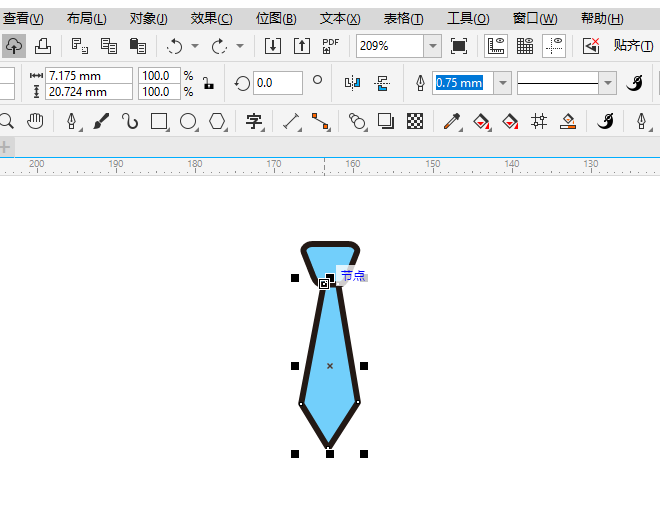Open the Snap To (贴齐) menu
The image size is (660, 510).
point(633,45)
